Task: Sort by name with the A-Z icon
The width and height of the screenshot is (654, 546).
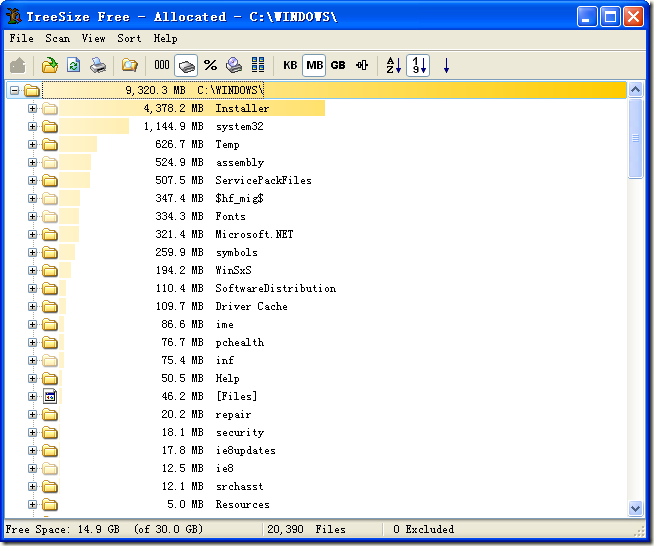Action: coord(393,65)
